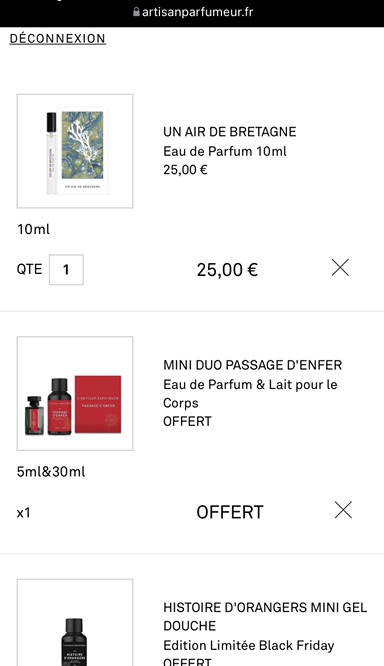
Task: Click UN AIR DE BRETAGNE product title
Action: 230,132
